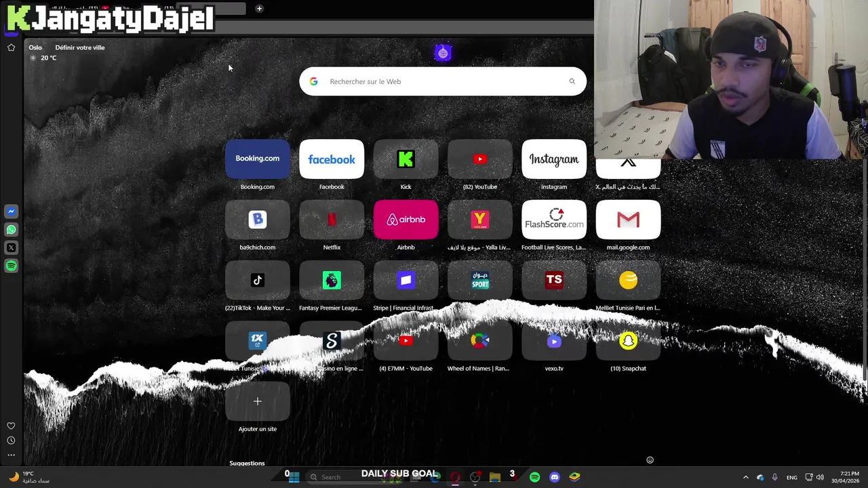This screenshot has width=868, height=488.
Task: Open BlueStacks from the taskbar
Action: [x=574, y=477]
